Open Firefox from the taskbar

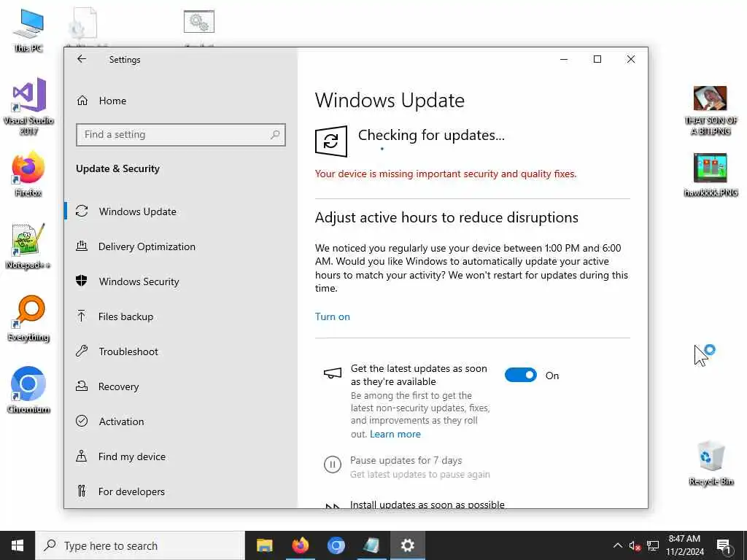point(300,545)
